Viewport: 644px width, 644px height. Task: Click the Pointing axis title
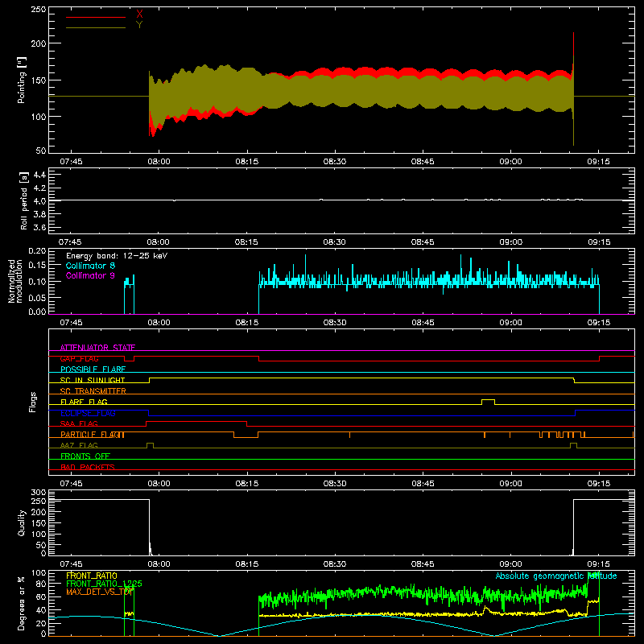coord(22,80)
